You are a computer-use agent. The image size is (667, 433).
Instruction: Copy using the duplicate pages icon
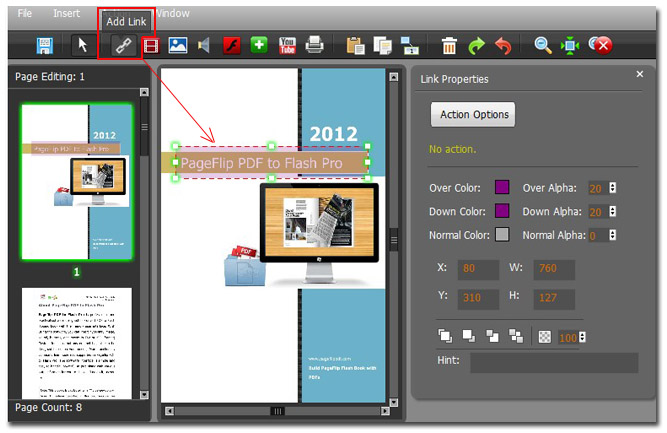(382, 45)
